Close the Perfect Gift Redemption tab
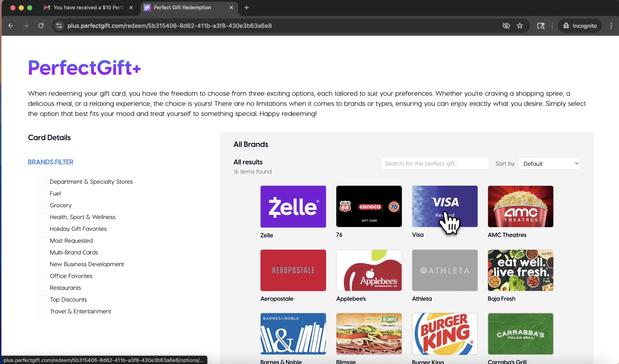This screenshot has height=364, width=619. coord(231,8)
